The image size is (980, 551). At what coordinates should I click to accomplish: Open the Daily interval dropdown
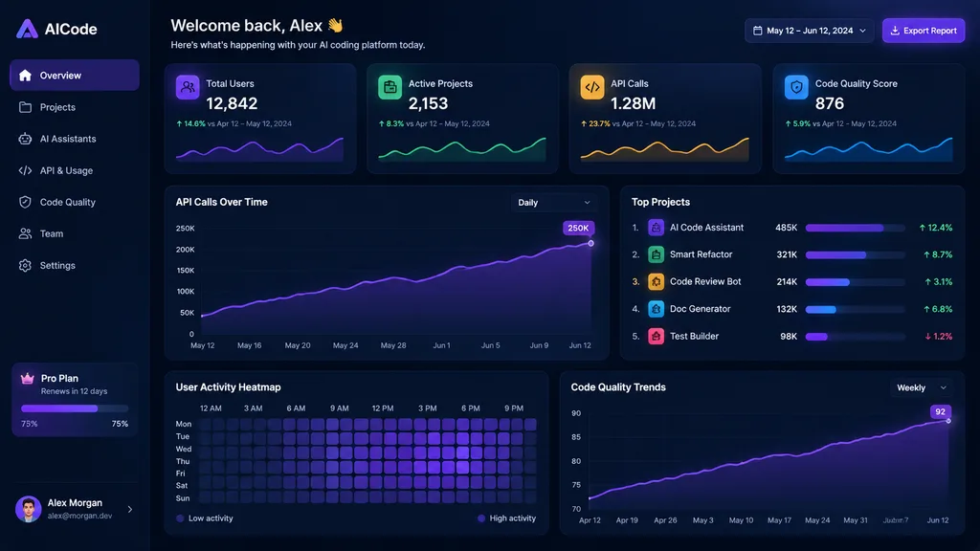click(553, 203)
